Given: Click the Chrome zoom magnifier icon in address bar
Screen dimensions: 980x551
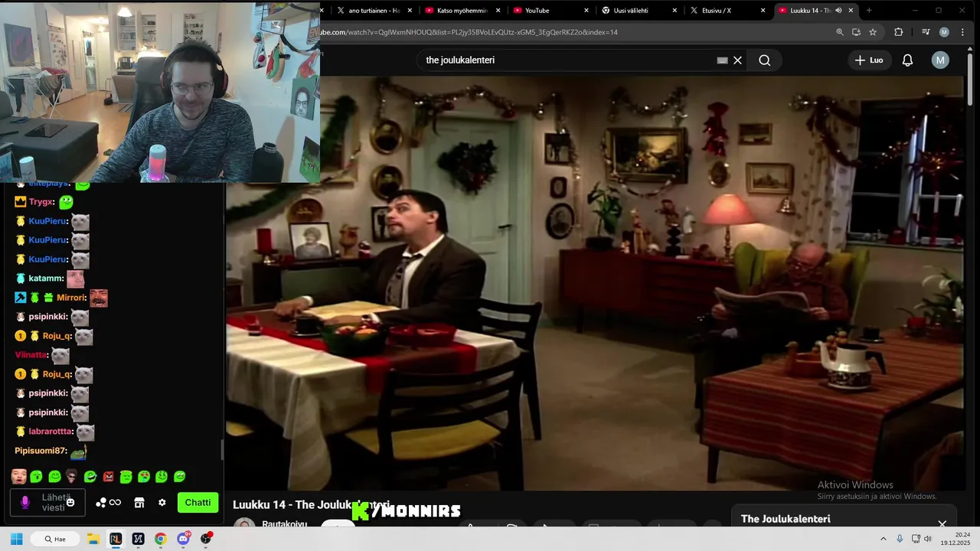Looking at the screenshot, I should pyautogui.click(x=840, y=32).
